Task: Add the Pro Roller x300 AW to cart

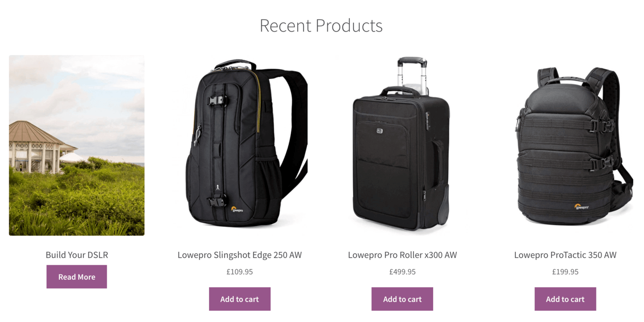Action: point(402,299)
